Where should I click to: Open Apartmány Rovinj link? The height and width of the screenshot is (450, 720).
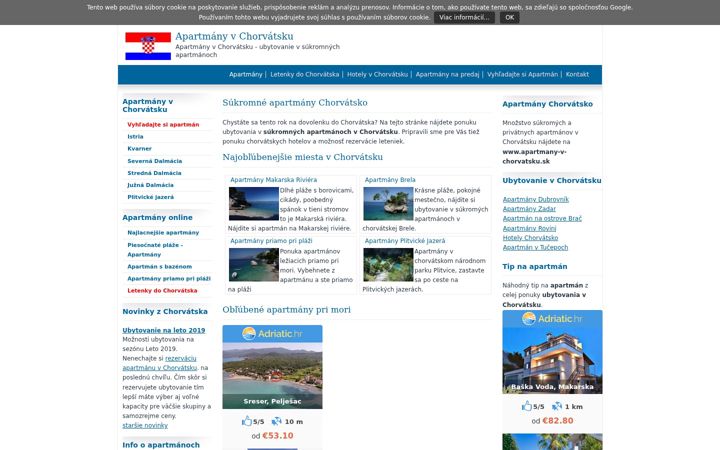tap(529, 228)
